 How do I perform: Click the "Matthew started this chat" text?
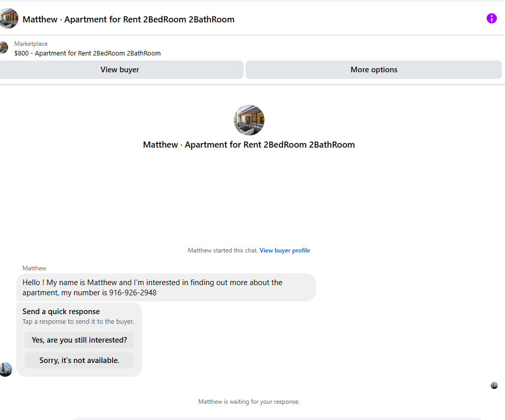coord(223,250)
